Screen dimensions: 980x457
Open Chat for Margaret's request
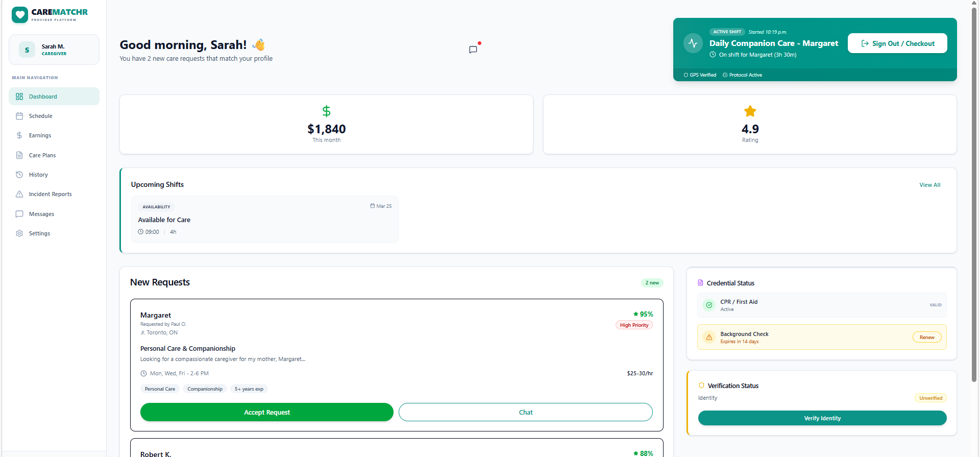tap(526, 412)
